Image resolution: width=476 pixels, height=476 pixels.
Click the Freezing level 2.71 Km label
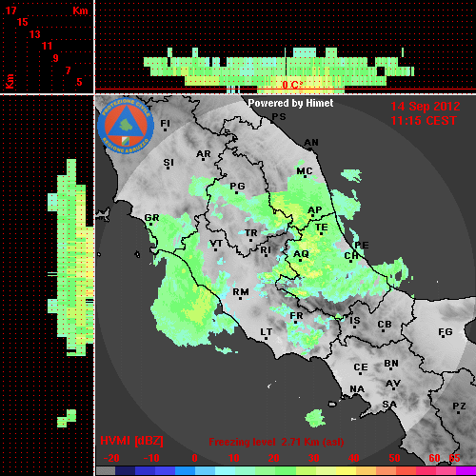point(276,442)
